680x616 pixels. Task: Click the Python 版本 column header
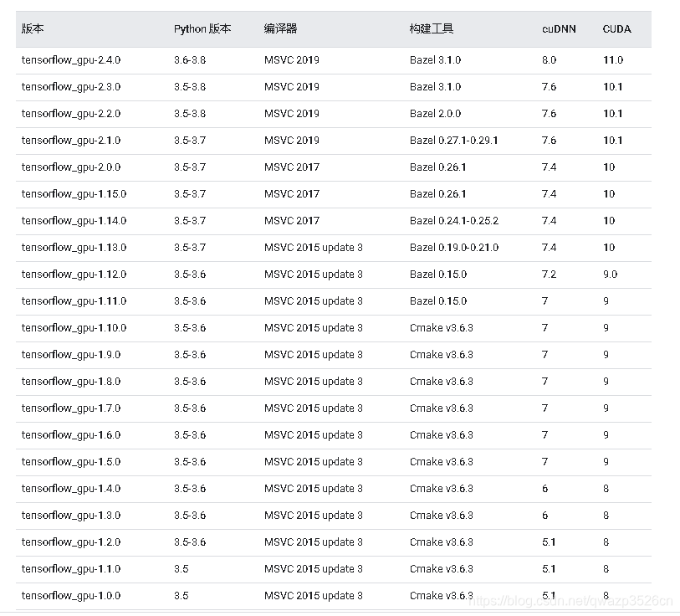click(202, 29)
